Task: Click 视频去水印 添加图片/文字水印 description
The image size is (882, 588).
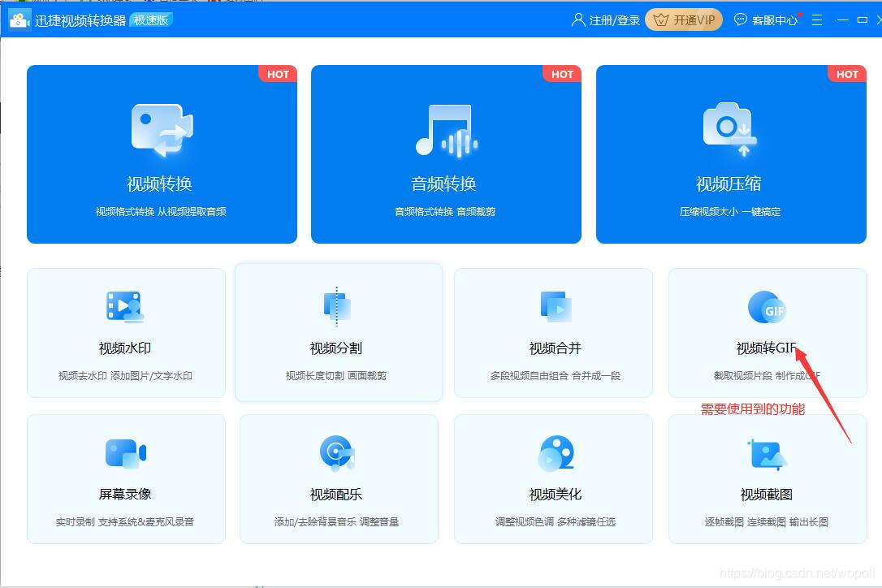Action: click(125, 375)
